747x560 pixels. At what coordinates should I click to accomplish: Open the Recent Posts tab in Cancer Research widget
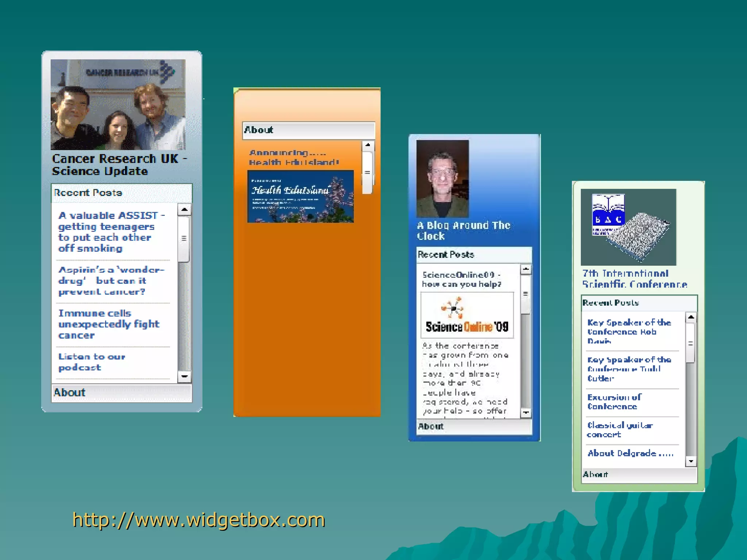pyautogui.click(x=121, y=193)
